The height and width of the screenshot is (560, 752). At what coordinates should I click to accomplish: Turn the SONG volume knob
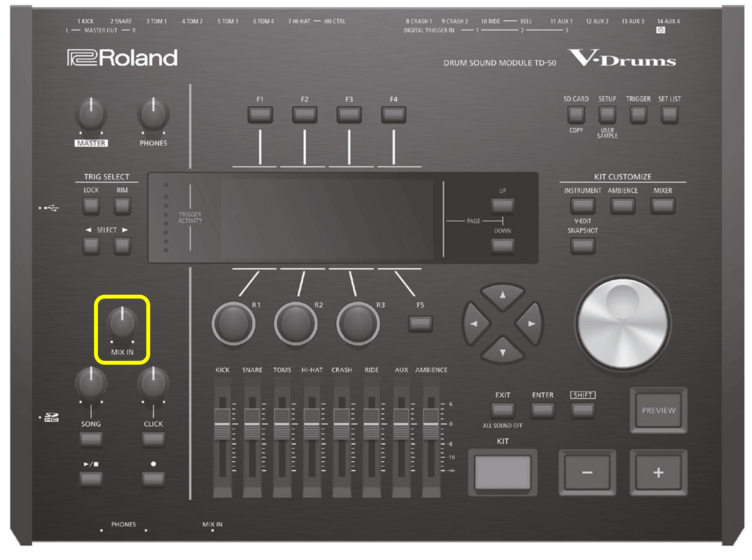91,383
